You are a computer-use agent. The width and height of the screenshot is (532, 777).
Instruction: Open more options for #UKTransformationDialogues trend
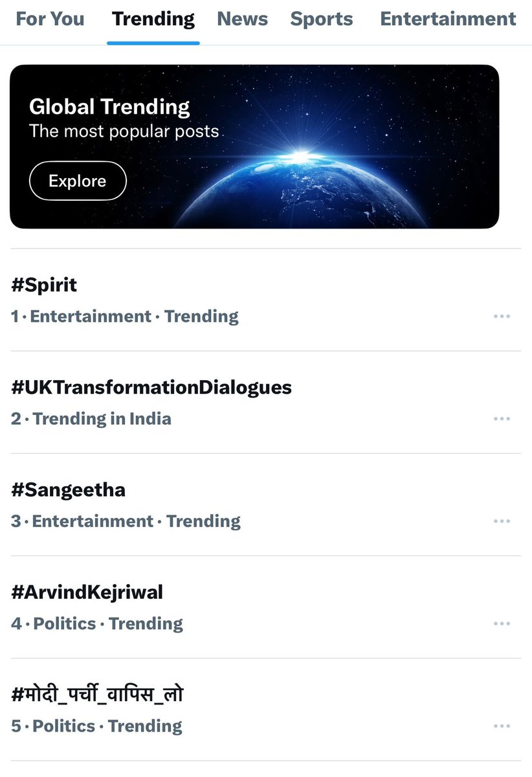coord(502,419)
